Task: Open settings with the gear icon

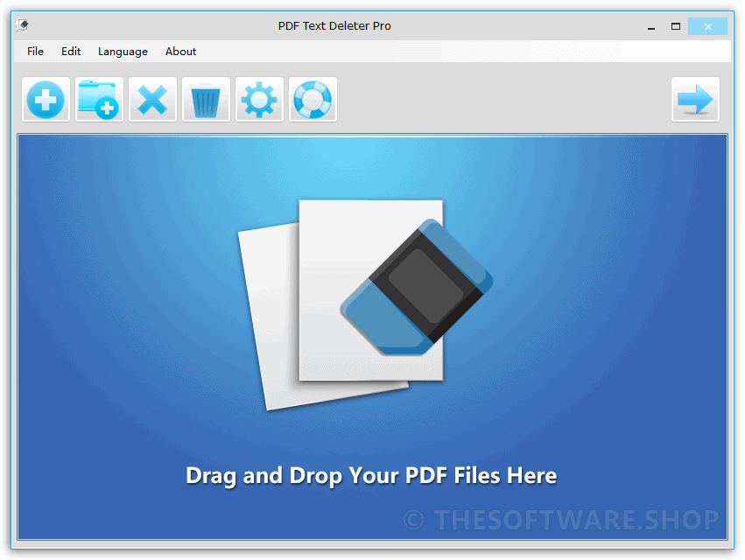Action: coord(259,100)
